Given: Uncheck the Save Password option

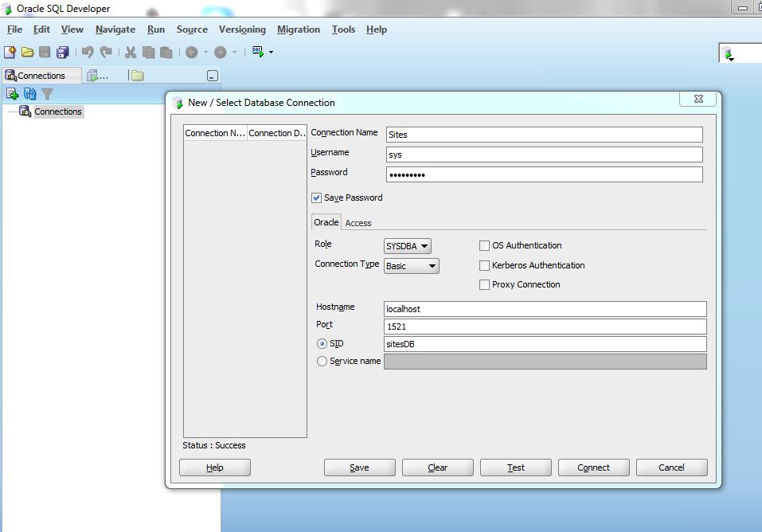Looking at the screenshot, I should [x=316, y=198].
